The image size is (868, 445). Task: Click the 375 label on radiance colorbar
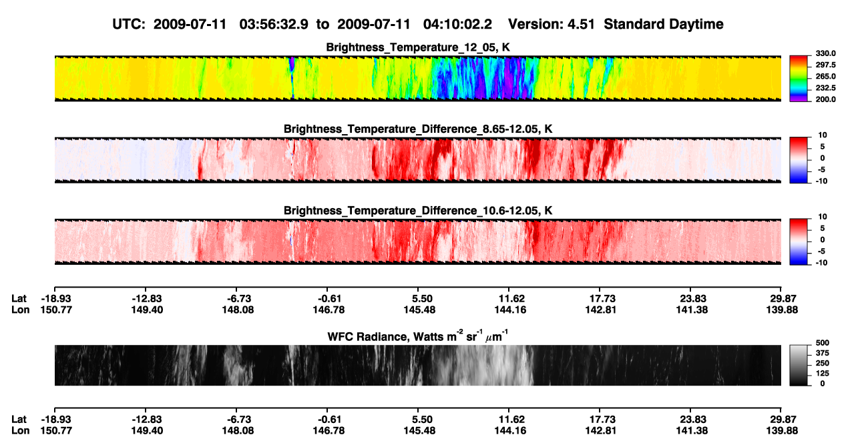pyautogui.click(x=824, y=353)
